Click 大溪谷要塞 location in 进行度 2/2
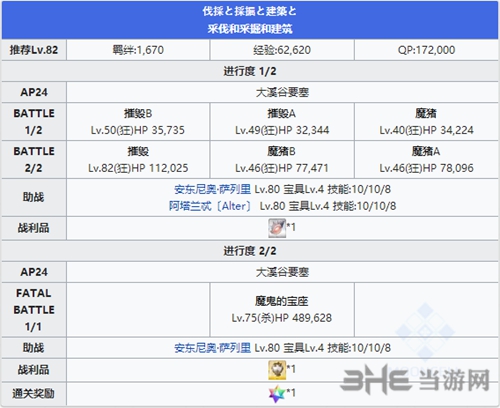The height and width of the screenshot is (408, 500). pos(282,272)
